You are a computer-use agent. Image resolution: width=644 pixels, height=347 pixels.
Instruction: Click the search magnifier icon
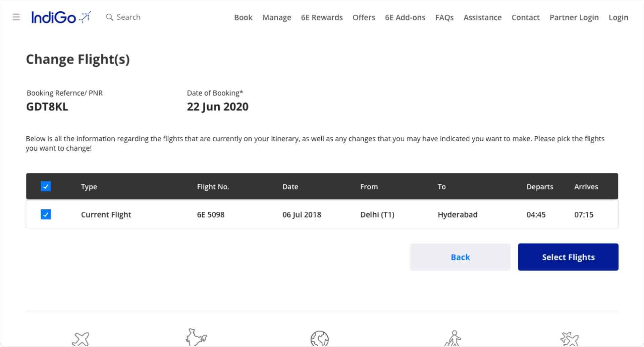point(110,17)
